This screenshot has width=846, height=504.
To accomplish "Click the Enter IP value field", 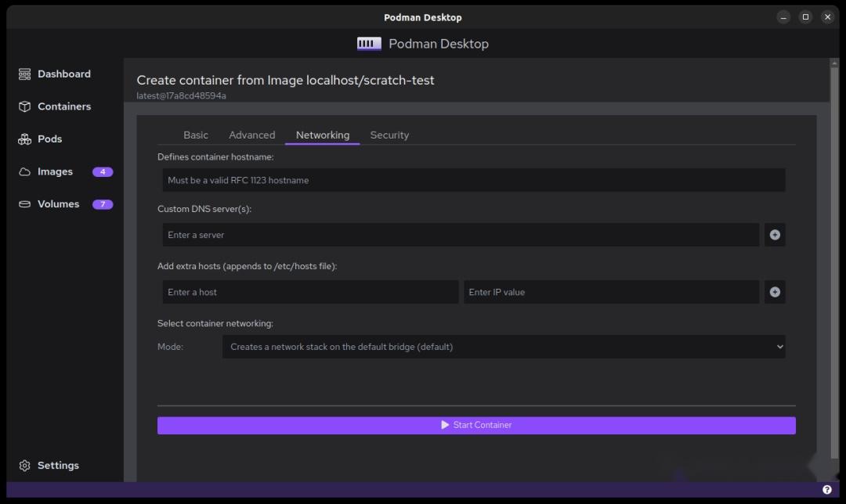I will click(611, 292).
